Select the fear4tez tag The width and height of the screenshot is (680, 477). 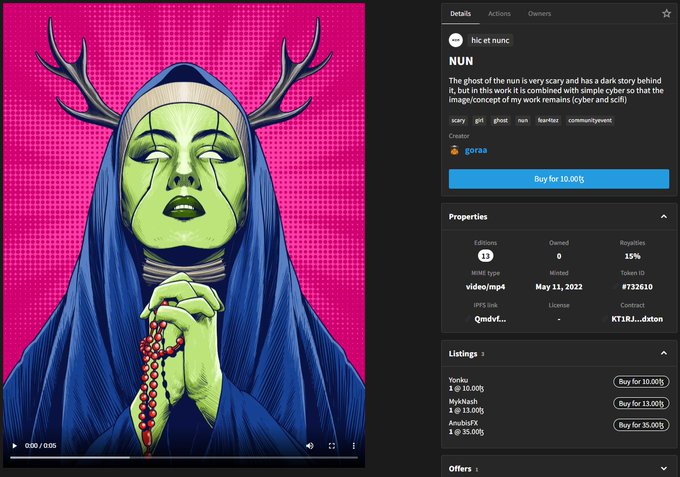[548, 121]
